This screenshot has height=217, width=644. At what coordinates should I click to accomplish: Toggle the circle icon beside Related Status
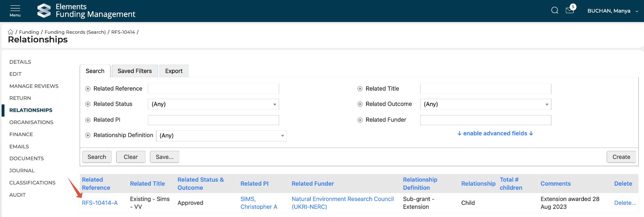coord(88,104)
